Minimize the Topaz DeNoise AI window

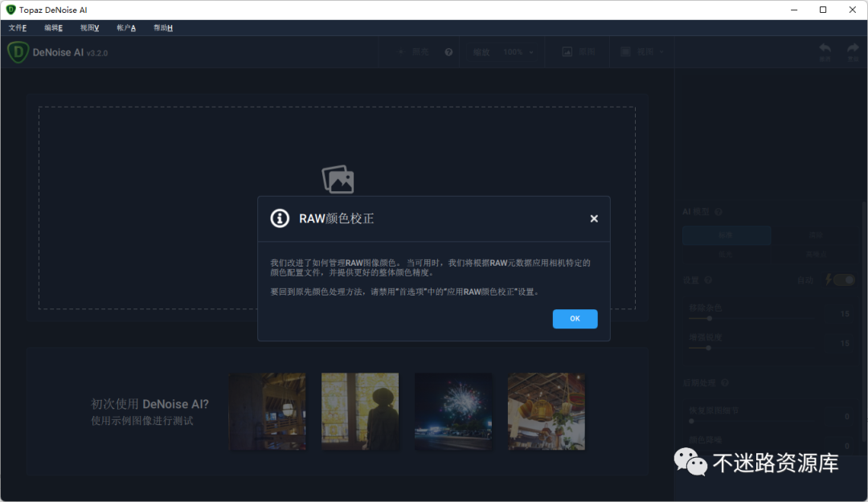click(794, 10)
